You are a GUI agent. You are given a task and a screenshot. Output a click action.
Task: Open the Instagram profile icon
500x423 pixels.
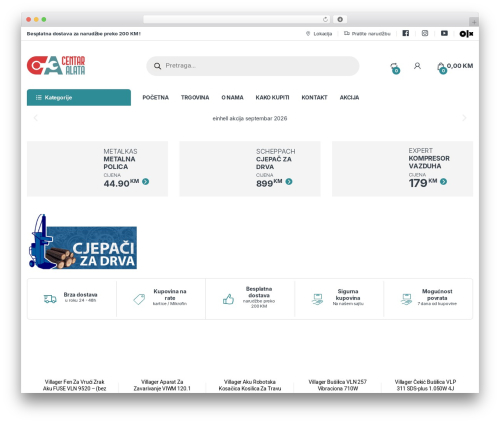point(425,33)
